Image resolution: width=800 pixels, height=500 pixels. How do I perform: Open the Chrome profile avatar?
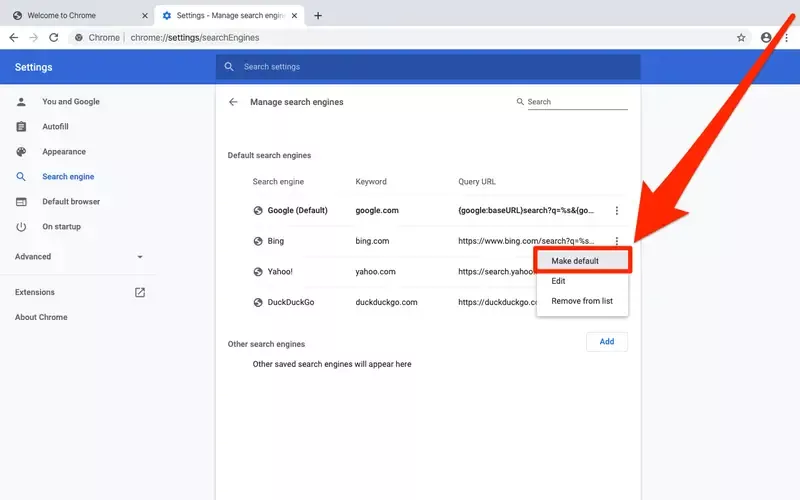click(x=766, y=37)
